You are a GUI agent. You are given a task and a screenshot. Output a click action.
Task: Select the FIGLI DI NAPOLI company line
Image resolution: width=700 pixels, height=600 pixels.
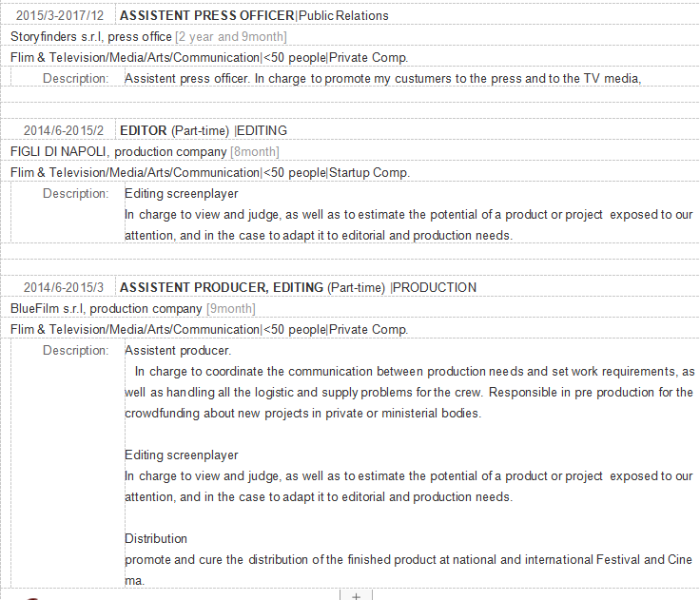[x=118, y=151]
